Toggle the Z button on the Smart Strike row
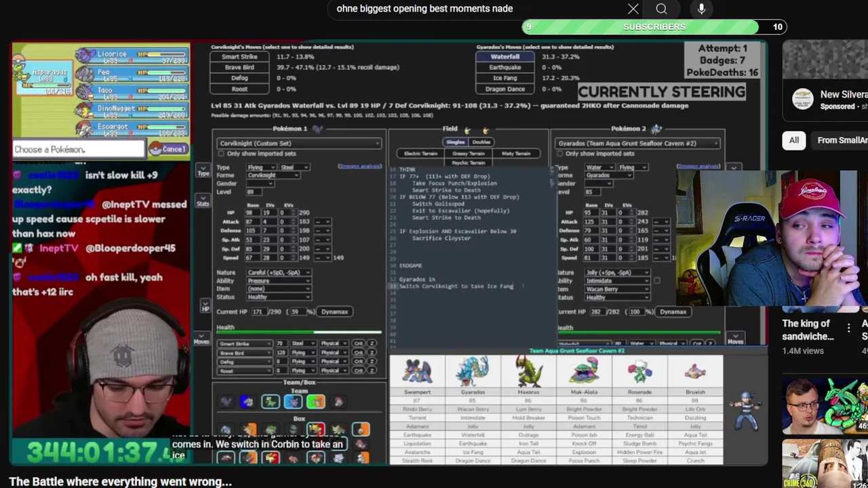 (372, 344)
